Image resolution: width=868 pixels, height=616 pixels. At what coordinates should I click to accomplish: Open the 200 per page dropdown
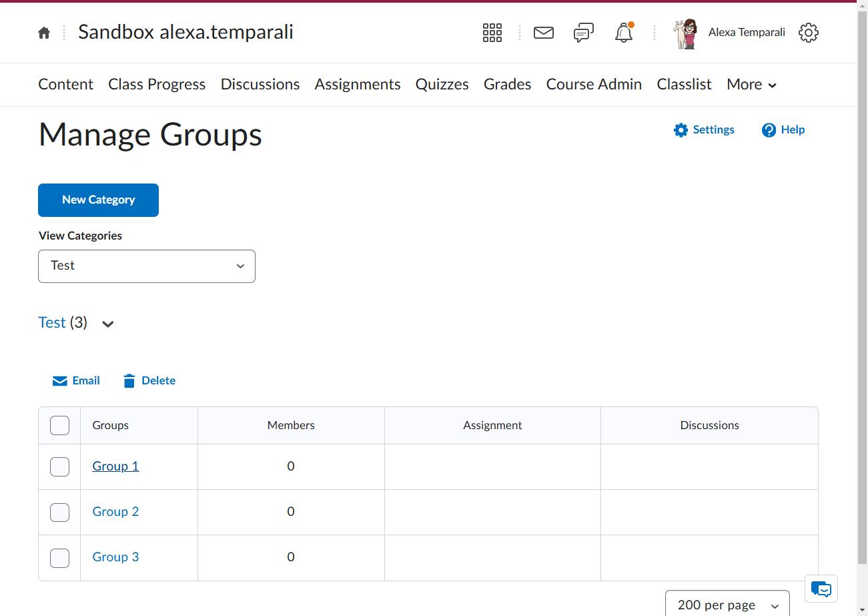point(727,603)
